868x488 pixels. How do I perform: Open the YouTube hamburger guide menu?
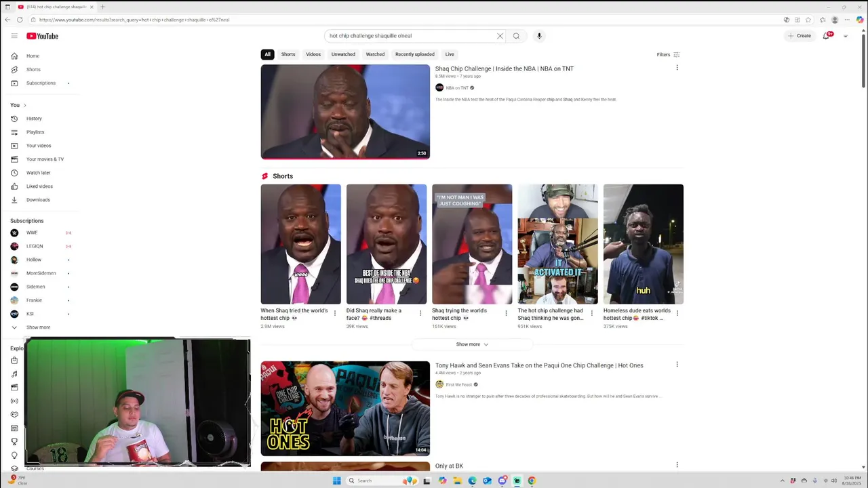click(x=14, y=36)
